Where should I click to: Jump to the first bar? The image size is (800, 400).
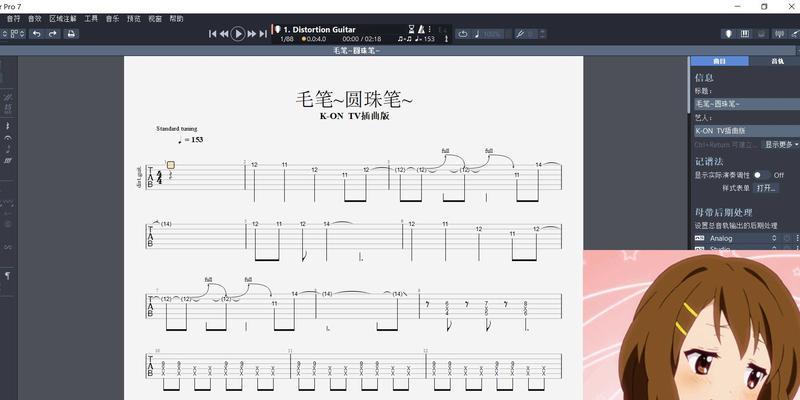click(213, 34)
